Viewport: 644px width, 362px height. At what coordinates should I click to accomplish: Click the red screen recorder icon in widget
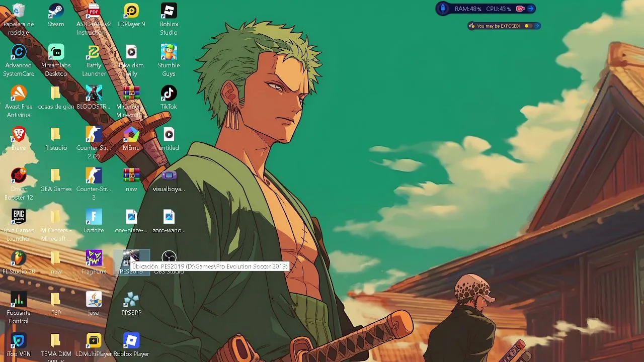[520, 9]
